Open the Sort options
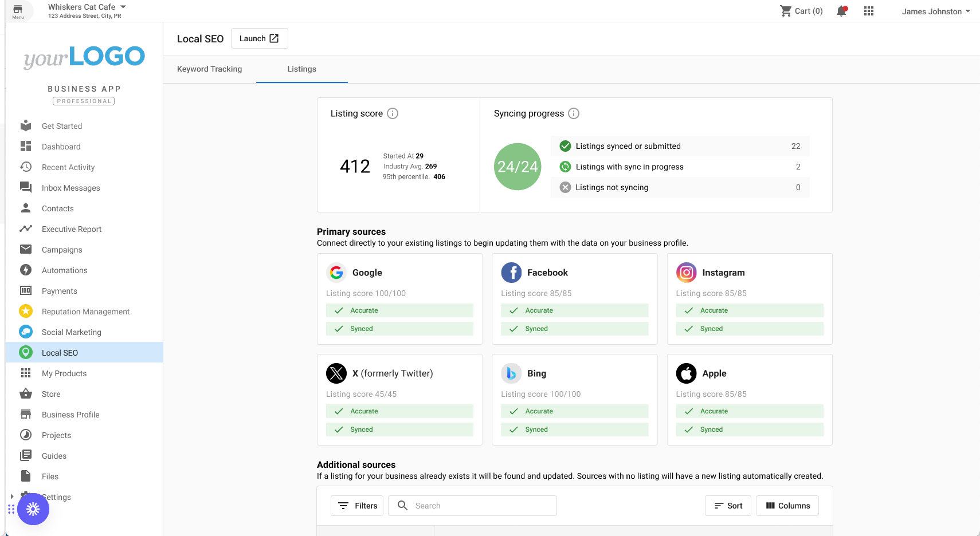Viewport: 980px width, 536px height. (x=728, y=506)
